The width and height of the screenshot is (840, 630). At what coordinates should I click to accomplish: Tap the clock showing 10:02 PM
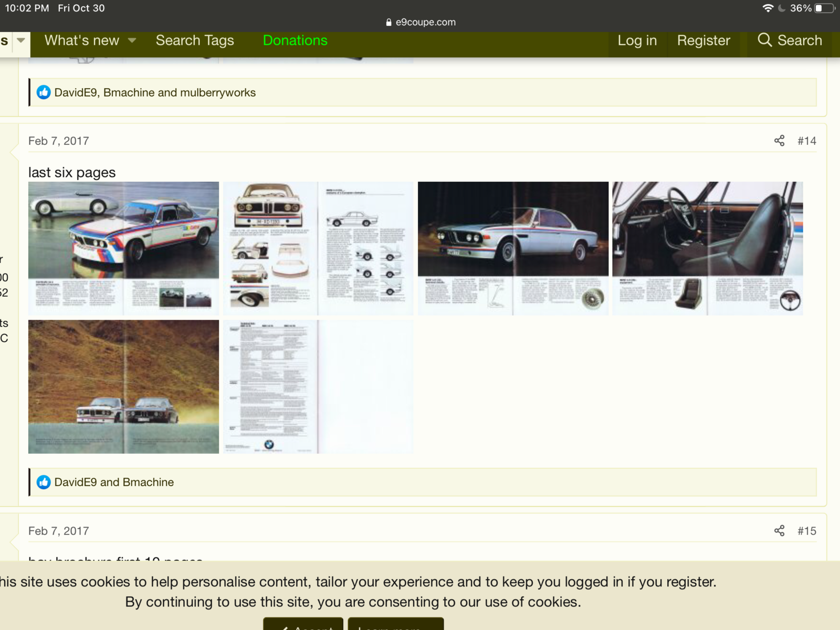coord(27,8)
